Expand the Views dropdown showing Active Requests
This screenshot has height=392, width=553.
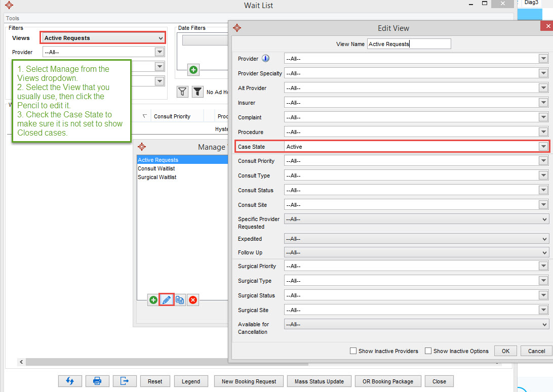(161, 38)
